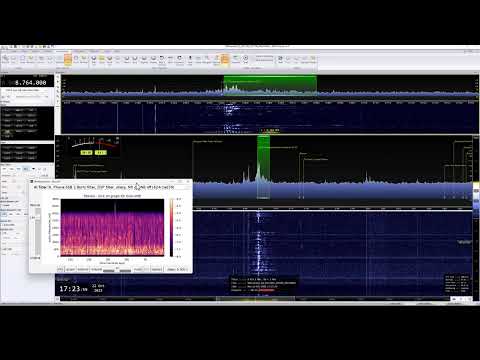Click the color scale bar beside the spectrogram
The height and width of the screenshot is (360, 480).
click(172, 227)
